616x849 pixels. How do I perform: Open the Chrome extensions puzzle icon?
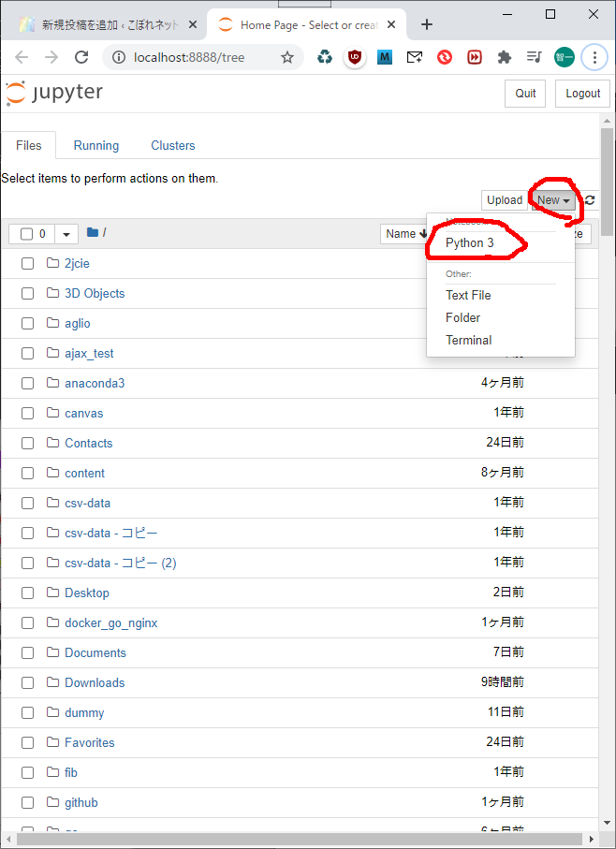coord(505,57)
